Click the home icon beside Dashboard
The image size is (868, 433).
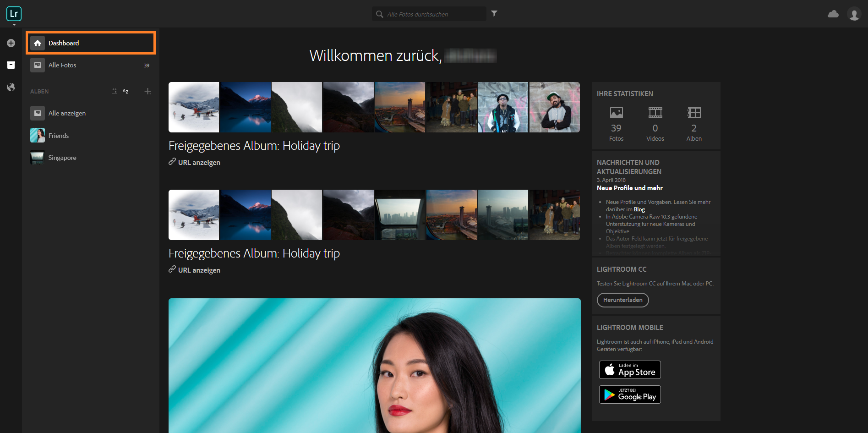point(38,43)
